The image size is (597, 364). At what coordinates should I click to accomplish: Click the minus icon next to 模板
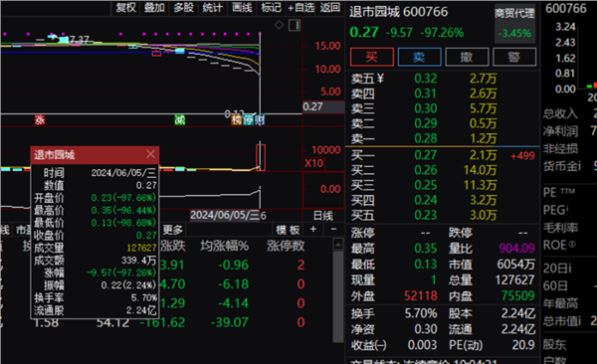tap(333, 229)
